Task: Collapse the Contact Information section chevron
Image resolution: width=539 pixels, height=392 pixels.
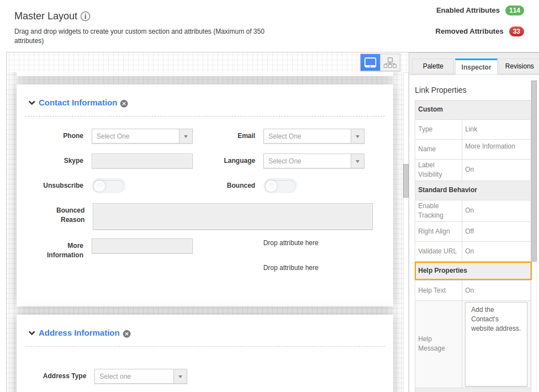Action: pyautogui.click(x=31, y=103)
